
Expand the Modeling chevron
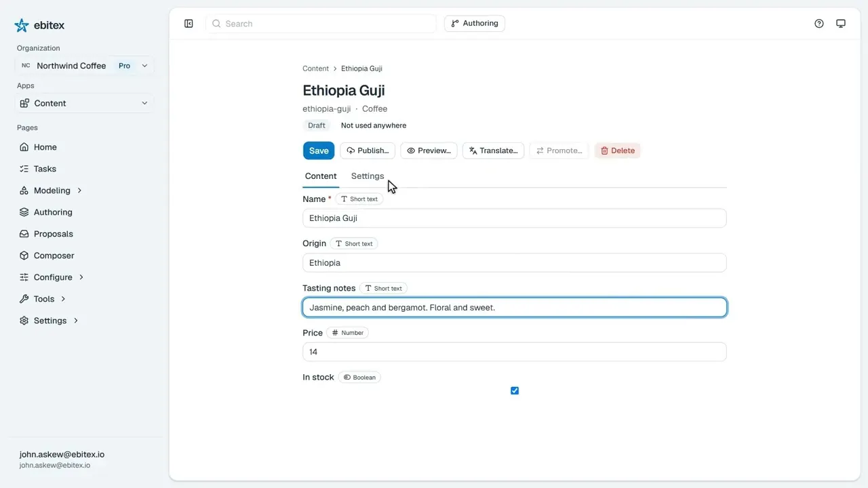(x=79, y=190)
